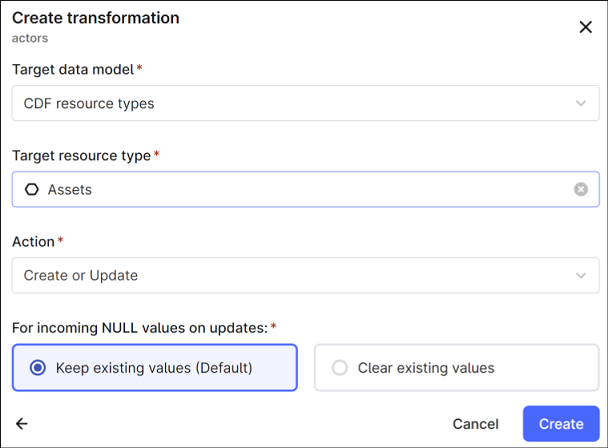The width and height of the screenshot is (608, 448).
Task: Click the Cancel button
Action: tap(475, 423)
